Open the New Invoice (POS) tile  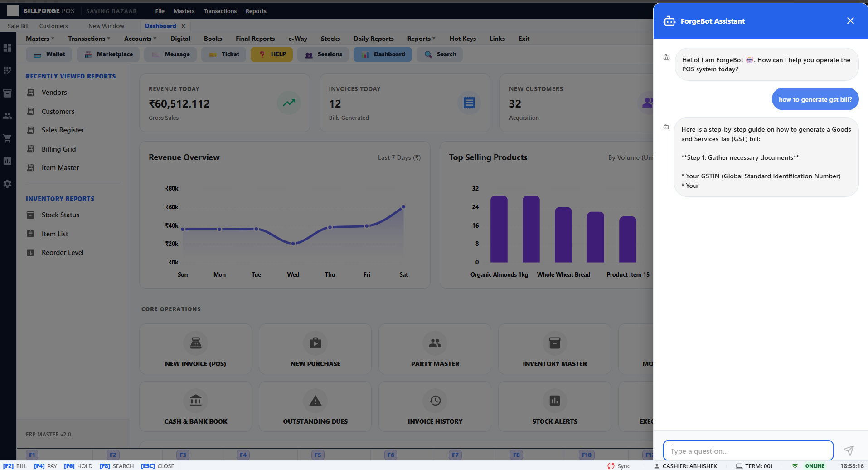coord(195,349)
